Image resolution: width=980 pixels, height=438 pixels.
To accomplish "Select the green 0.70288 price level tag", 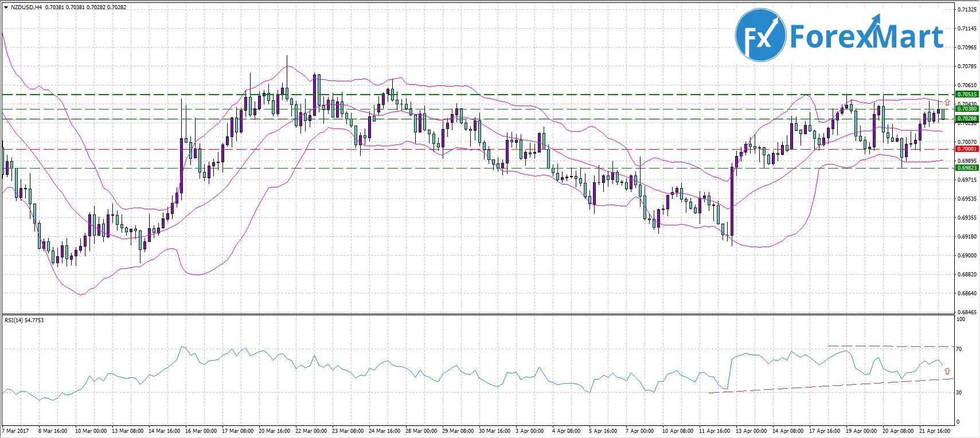I will [967, 119].
